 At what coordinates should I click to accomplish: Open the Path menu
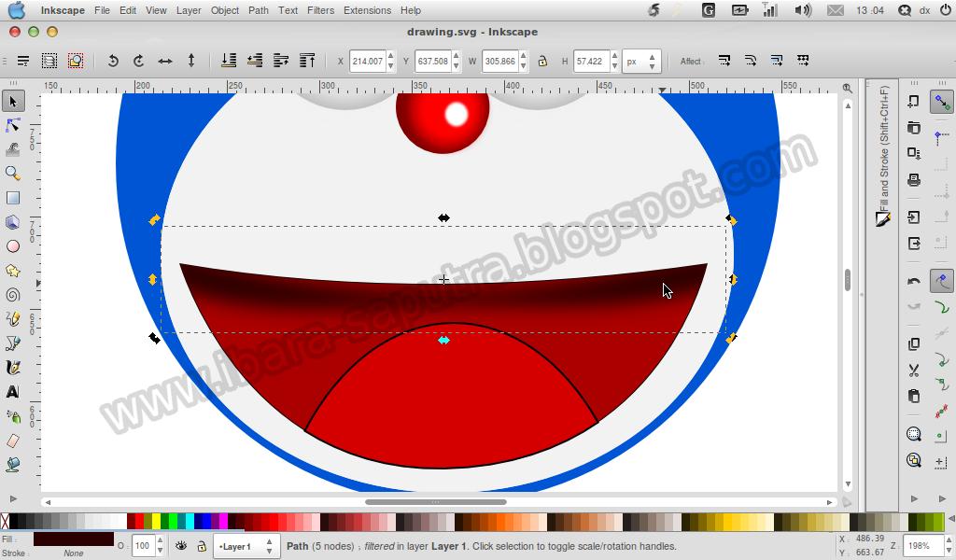click(259, 10)
